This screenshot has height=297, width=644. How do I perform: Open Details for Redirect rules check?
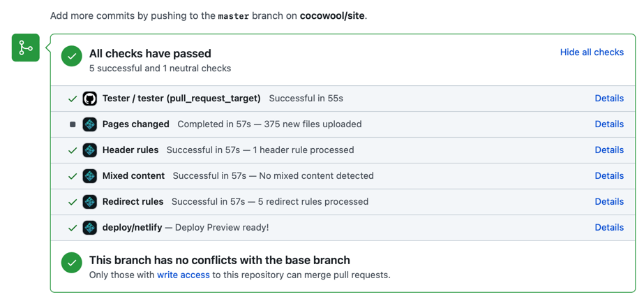pyautogui.click(x=609, y=201)
